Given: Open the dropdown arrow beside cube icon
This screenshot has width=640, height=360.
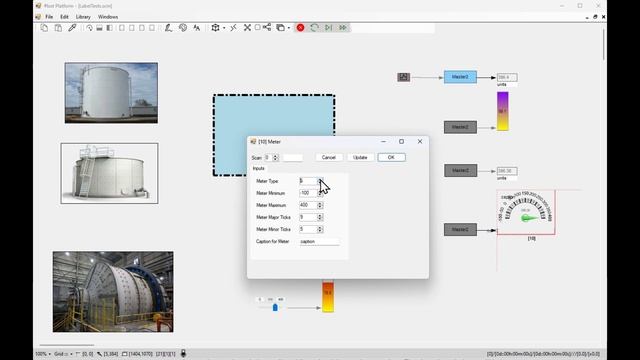Looking at the screenshot, I should (x=224, y=28).
